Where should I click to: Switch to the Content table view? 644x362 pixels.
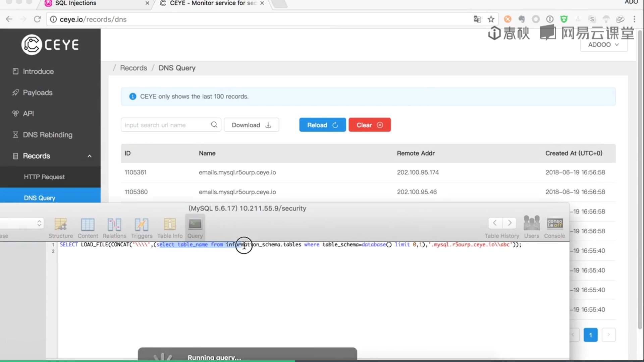click(x=88, y=228)
